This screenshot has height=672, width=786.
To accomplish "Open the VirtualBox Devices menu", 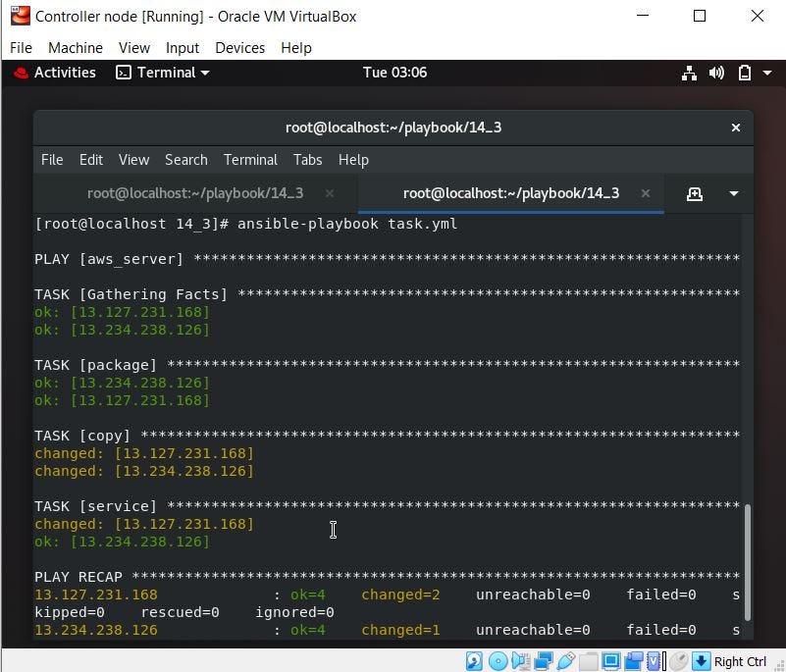I will click(240, 48).
